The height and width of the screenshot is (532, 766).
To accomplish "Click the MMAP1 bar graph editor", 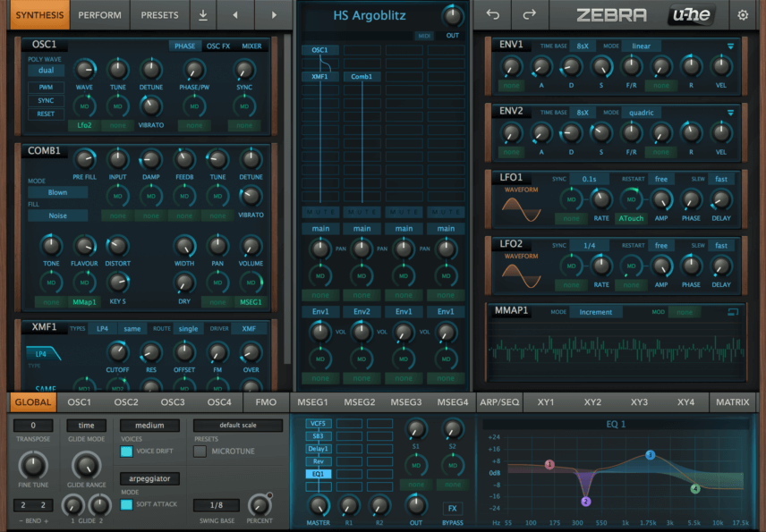I will point(617,350).
